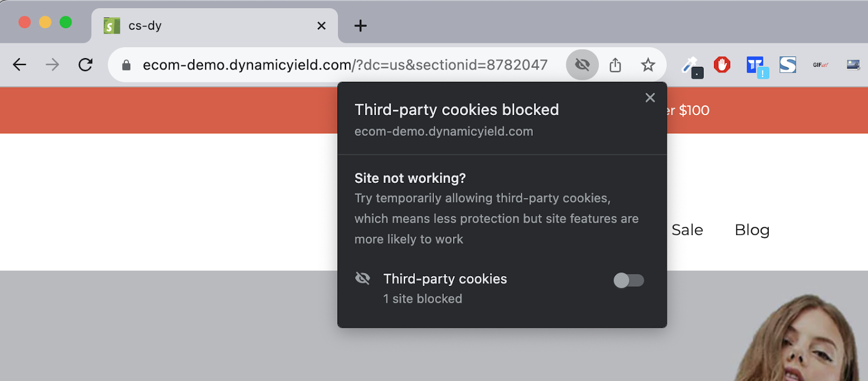
Task: Click the blocked third-party cookies eye icon
Action: coord(582,65)
